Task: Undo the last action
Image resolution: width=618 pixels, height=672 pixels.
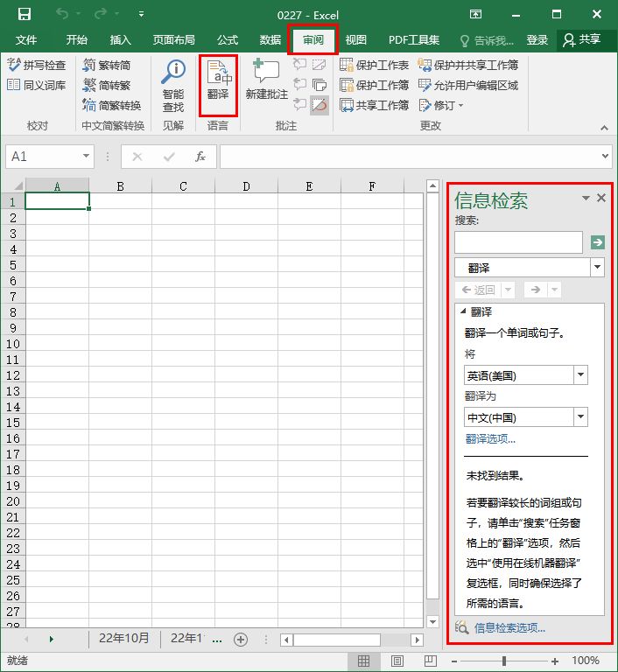Action: click(63, 15)
